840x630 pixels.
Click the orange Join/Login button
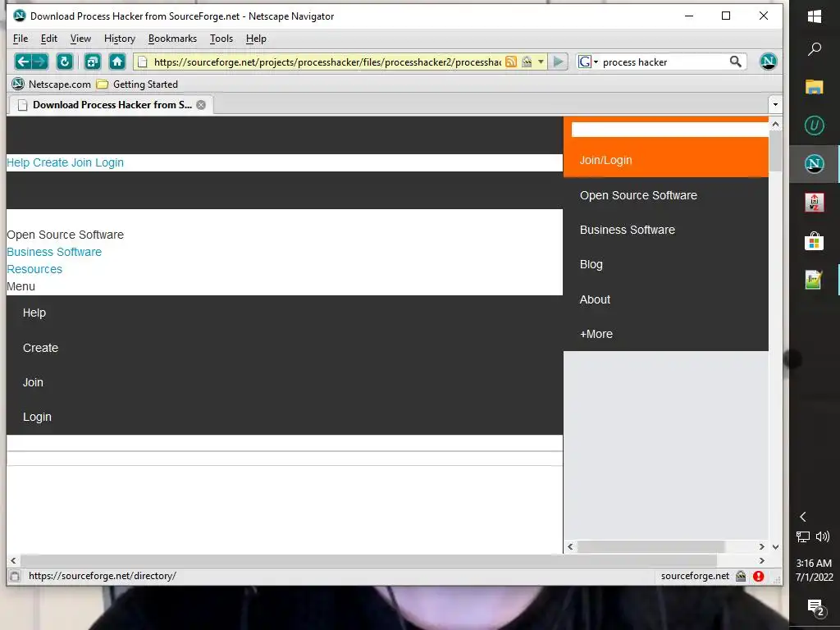(x=666, y=160)
